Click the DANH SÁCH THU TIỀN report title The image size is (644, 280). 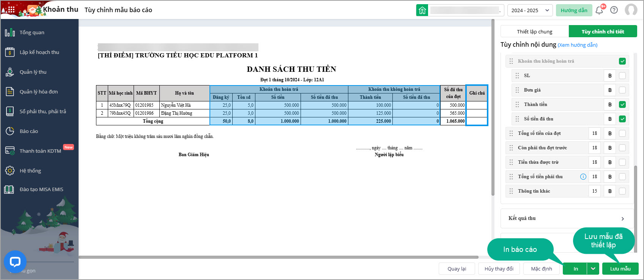point(291,69)
